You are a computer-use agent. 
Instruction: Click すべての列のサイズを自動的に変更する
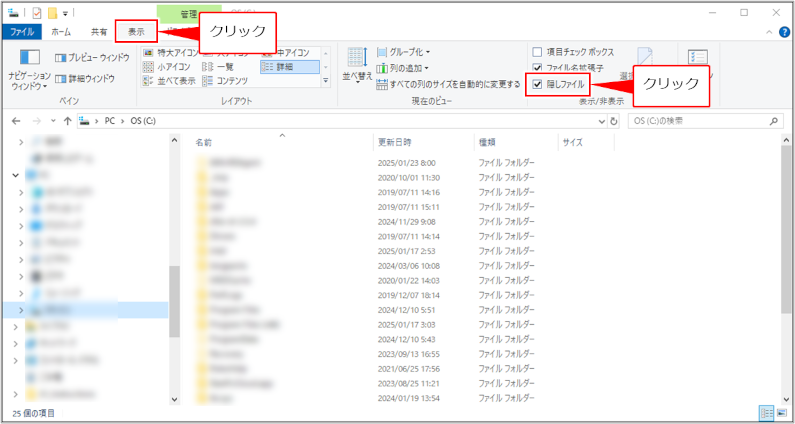click(448, 85)
